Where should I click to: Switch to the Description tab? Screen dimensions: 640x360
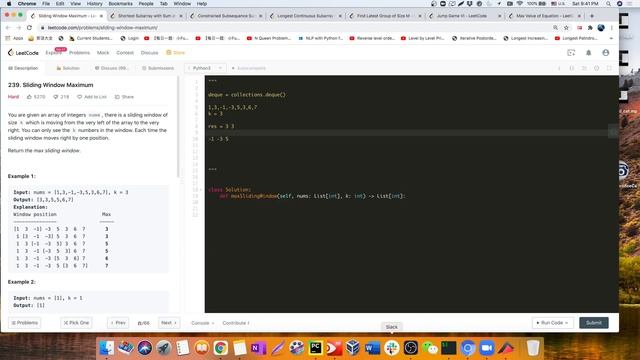pyautogui.click(x=23, y=68)
